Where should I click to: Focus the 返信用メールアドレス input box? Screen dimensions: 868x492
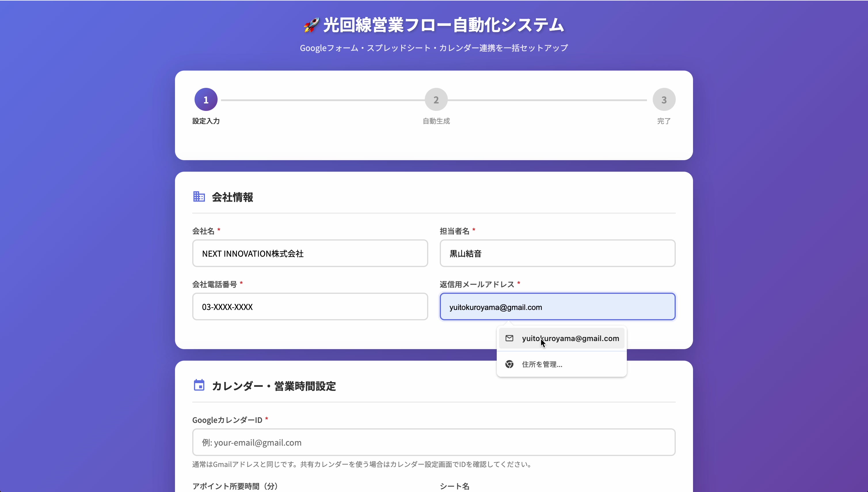[x=557, y=306]
